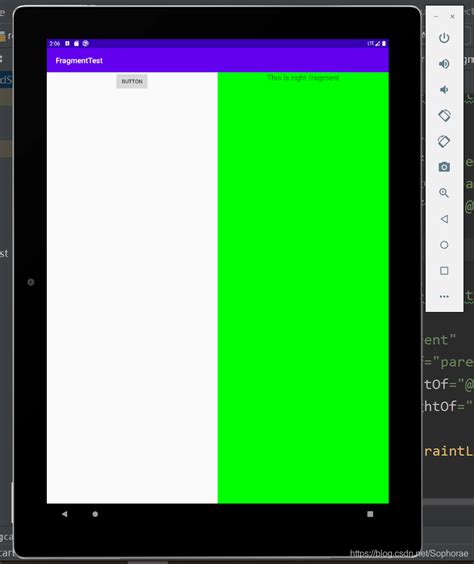The image size is (474, 564).
Task: Minimize the emulator toolbar window
Action: pyautogui.click(x=436, y=17)
